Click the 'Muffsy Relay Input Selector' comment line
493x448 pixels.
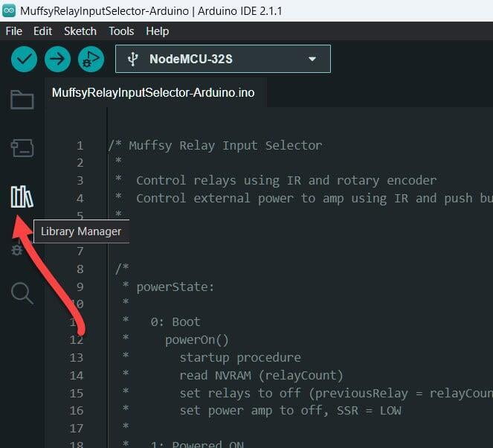(x=215, y=145)
